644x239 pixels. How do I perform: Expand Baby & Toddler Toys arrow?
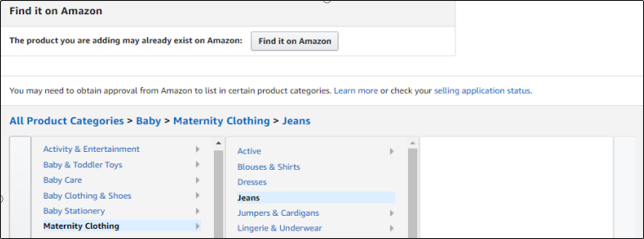click(198, 165)
